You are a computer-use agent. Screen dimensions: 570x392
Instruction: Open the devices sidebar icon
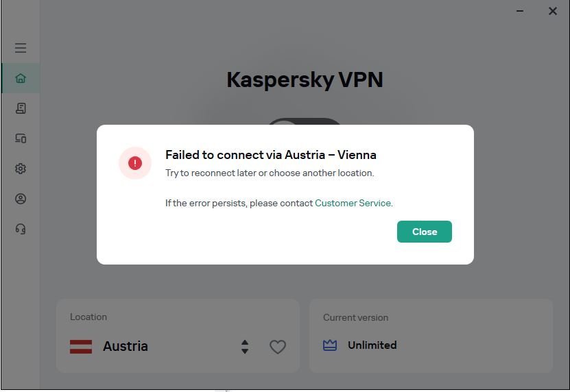pyautogui.click(x=21, y=138)
